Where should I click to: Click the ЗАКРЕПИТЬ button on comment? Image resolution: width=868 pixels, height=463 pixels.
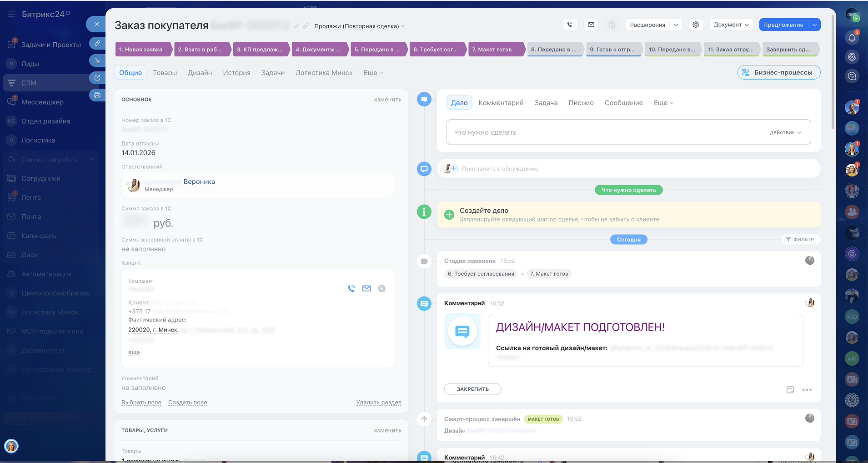tap(473, 389)
